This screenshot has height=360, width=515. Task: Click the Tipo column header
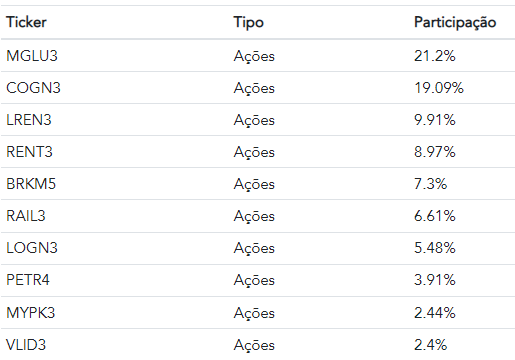click(249, 23)
